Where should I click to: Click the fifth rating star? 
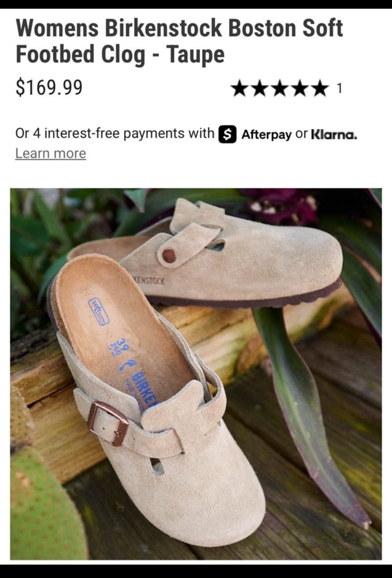pos(320,89)
